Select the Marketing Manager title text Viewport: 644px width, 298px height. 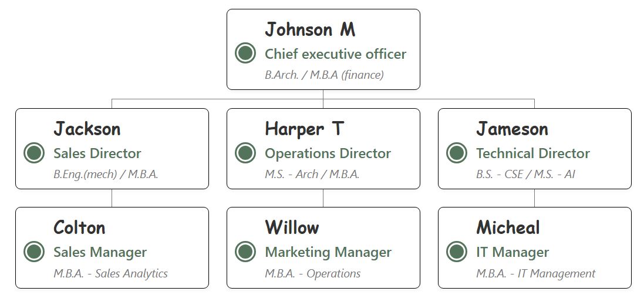[328, 252]
